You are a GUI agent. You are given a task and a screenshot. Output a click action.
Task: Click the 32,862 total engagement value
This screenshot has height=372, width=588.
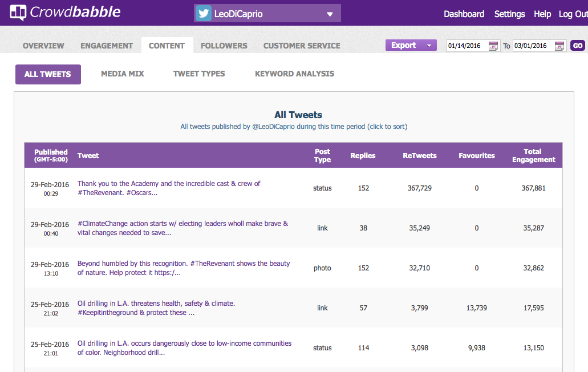click(534, 268)
